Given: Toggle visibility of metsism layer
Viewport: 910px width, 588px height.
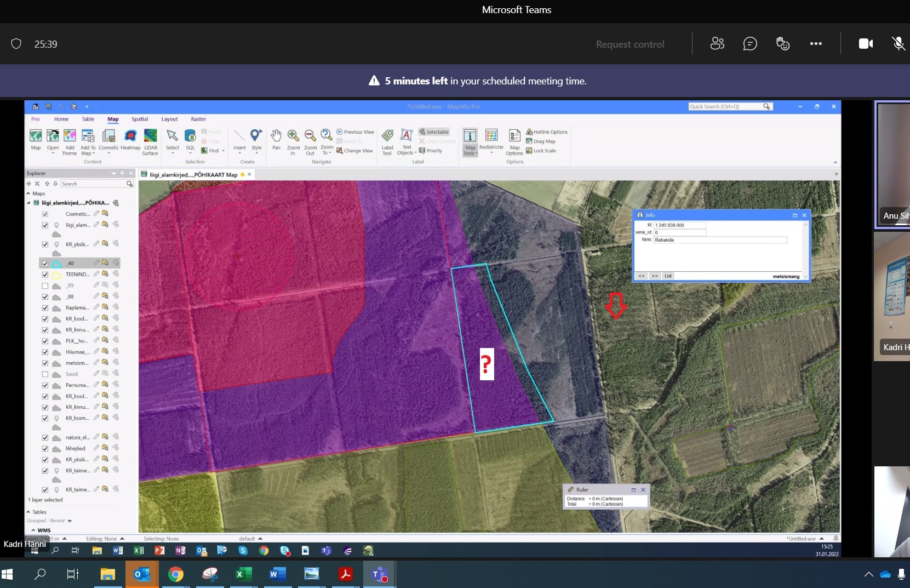Looking at the screenshot, I should point(45,363).
